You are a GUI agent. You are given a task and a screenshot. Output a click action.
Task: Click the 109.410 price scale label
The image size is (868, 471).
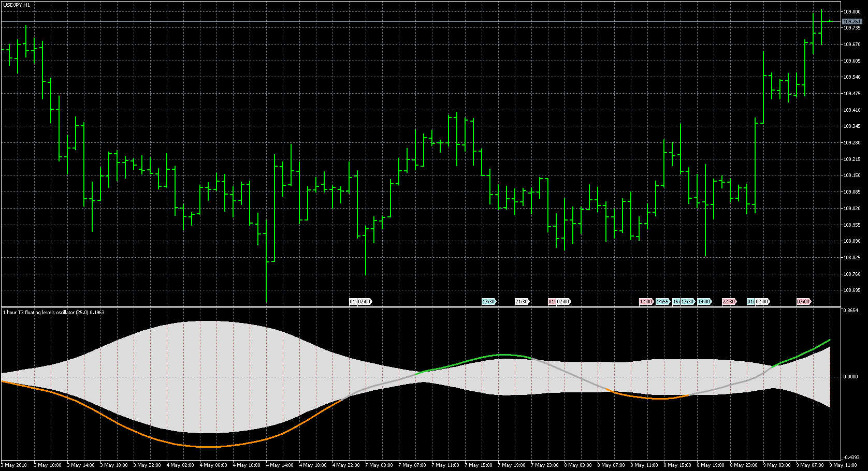(x=852, y=110)
